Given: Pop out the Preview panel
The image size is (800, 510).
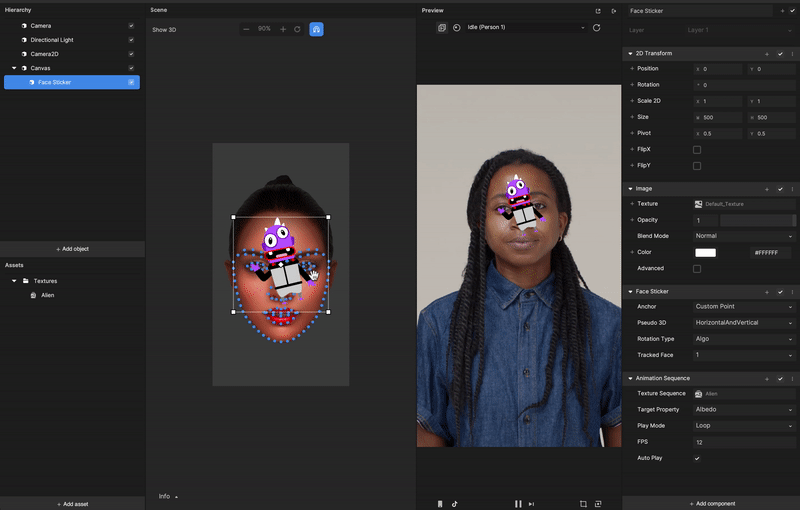Looking at the screenshot, I should pyautogui.click(x=598, y=11).
